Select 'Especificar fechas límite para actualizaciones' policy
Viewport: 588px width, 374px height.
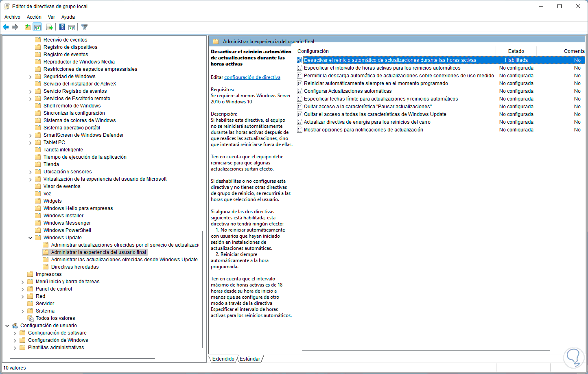point(381,99)
